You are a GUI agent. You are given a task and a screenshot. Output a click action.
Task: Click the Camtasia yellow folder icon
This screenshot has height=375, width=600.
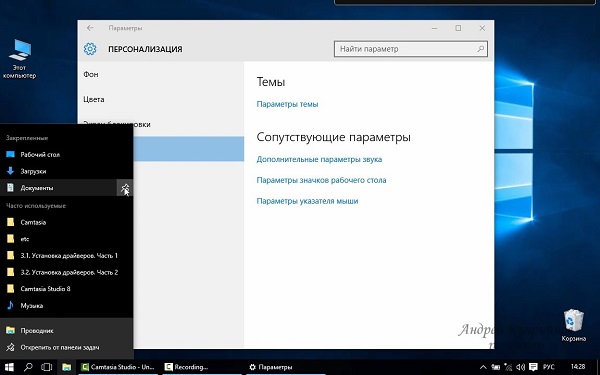coord(11,222)
